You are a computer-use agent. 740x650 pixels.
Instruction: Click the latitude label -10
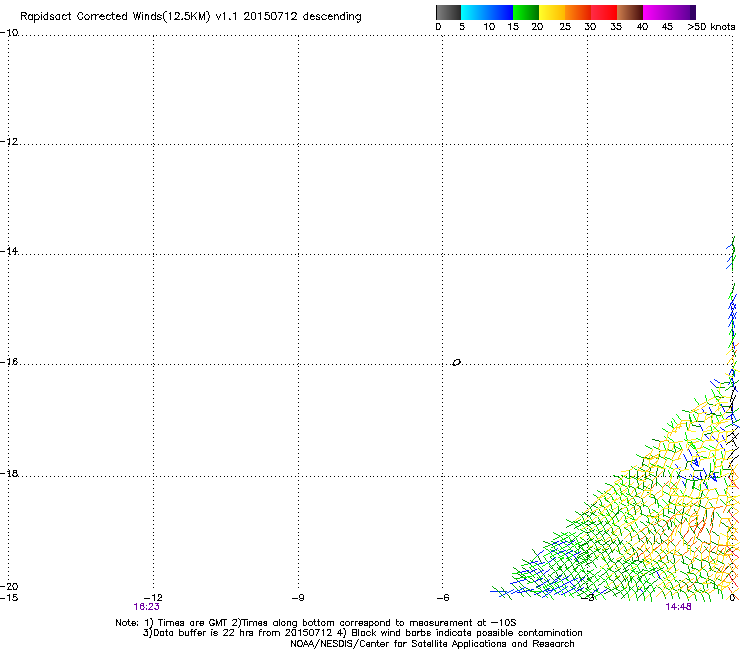[9, 33]
